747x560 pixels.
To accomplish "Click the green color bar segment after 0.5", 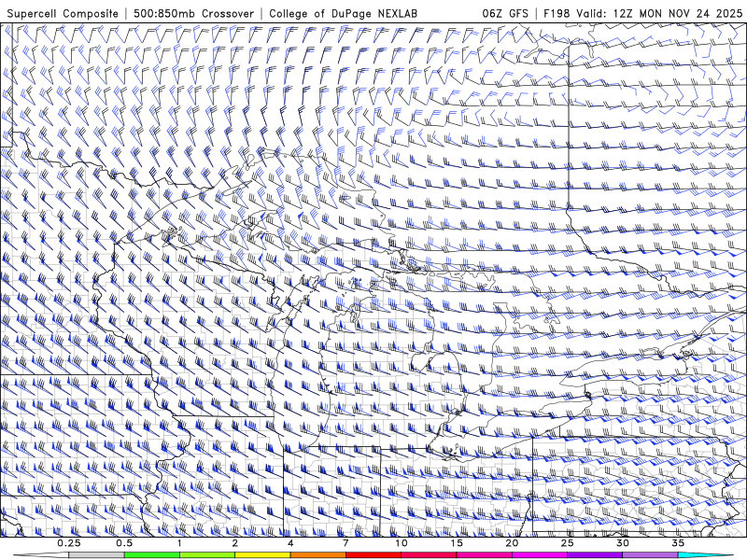I will pos(152,555).
